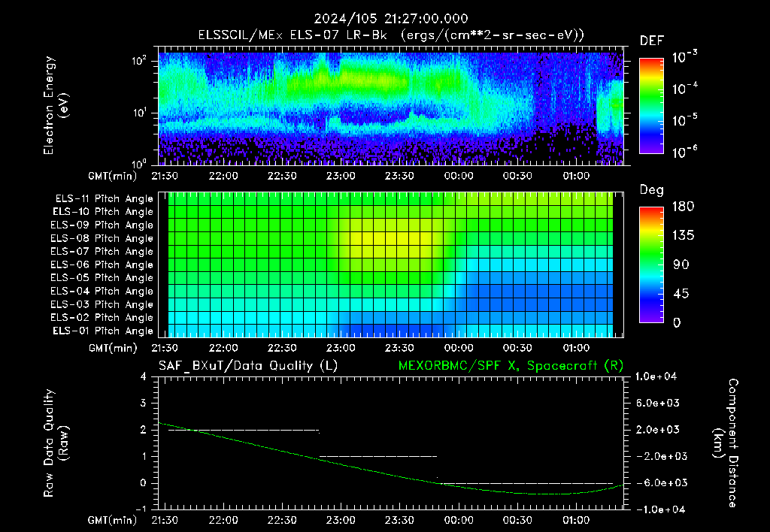Click 00:30 tick under the spectrogram
The width and height of the screenshot is (770, 532).
pos(517,176)
